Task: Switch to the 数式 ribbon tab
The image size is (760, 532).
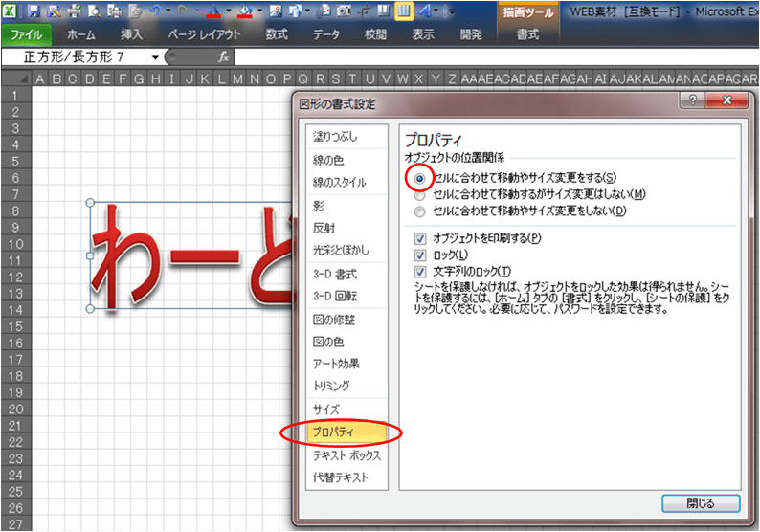Action: [277, 34]
